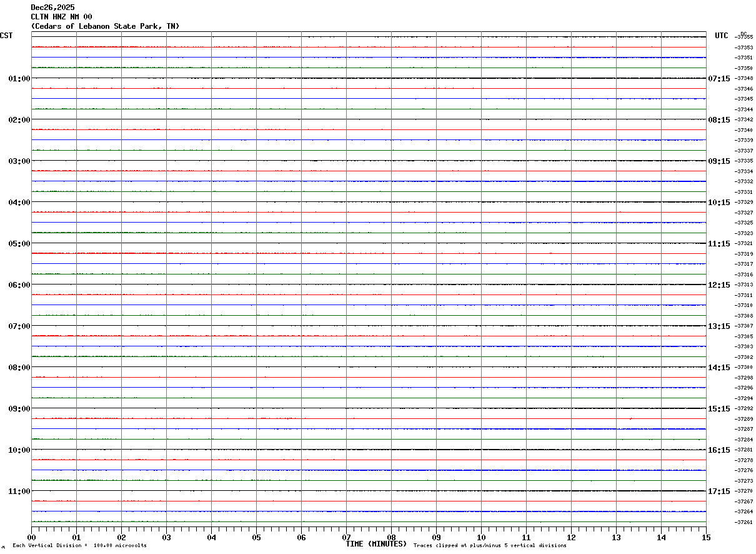Click the minute 03 axis tick label
The height and width of the screenshot is (554, 756).
point(167,537)
